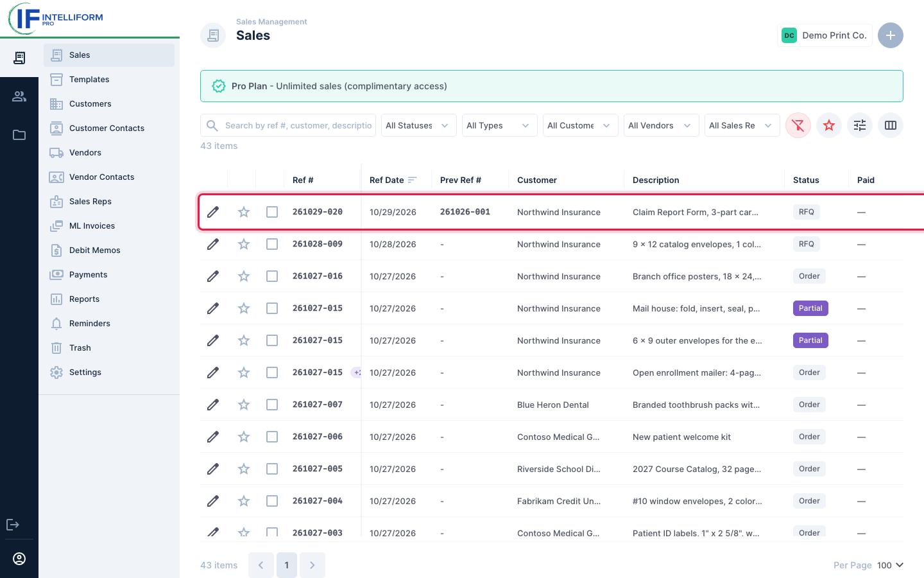Open ML Invoices in the sidebar
This screenshot has height=578, width=924.
tap(109, 226)
